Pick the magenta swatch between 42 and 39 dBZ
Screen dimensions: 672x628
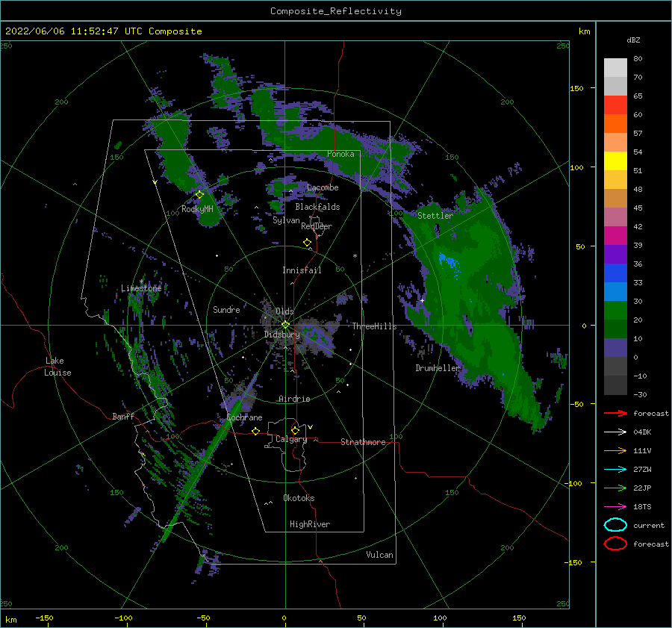[615, 236]
